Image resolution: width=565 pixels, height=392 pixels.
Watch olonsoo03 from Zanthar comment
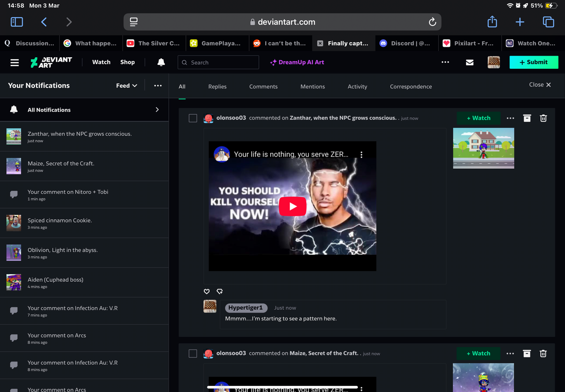(479, 118)
